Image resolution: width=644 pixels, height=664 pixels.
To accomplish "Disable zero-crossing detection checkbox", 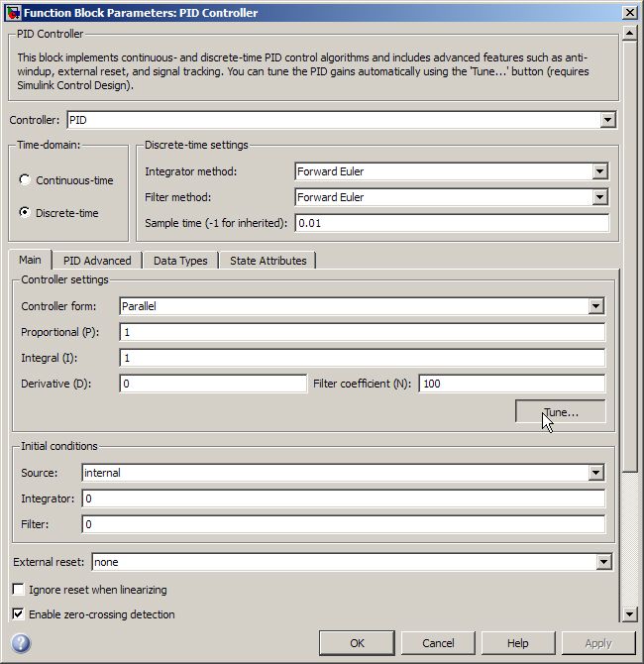I will (x=18, y=614).
